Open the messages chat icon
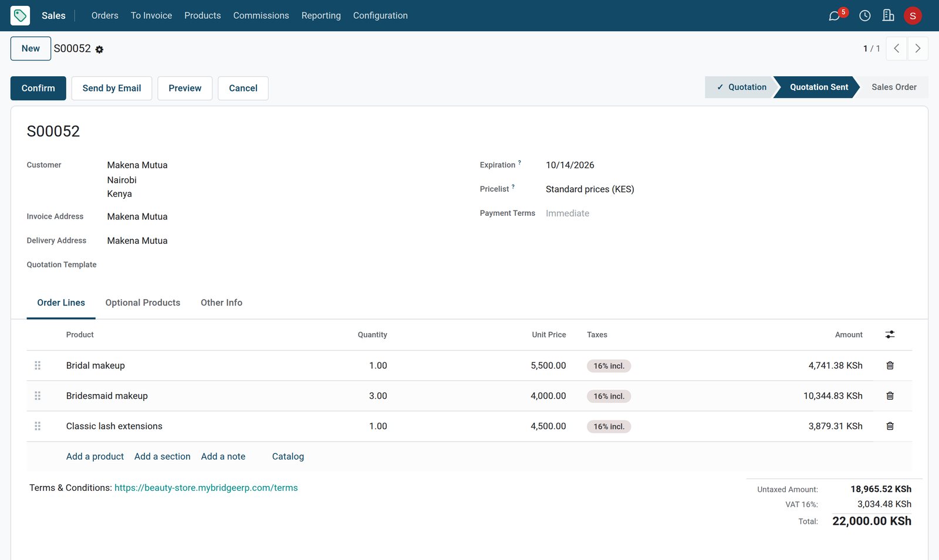Viewport: 939px width, 560px height. (x=834, y=16)
